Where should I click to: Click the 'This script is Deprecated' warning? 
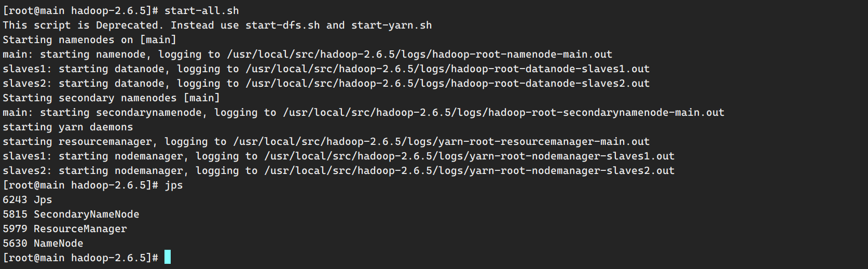click(83, 25)
